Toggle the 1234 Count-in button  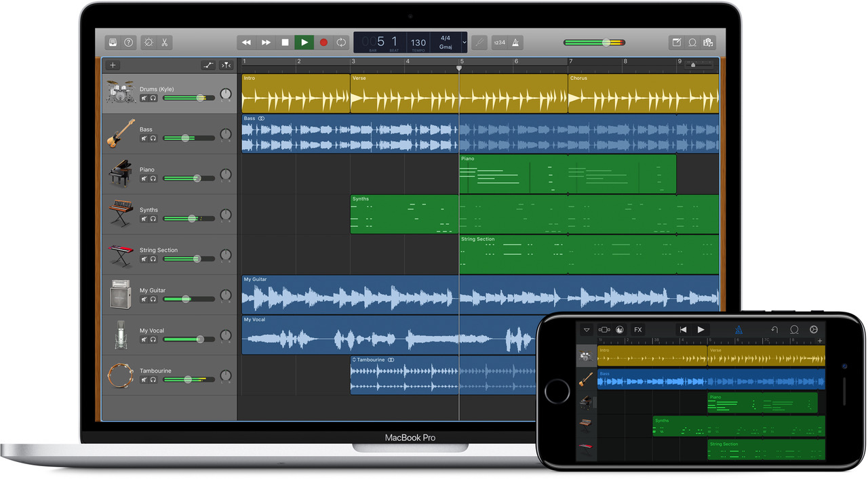coord(500,43)
